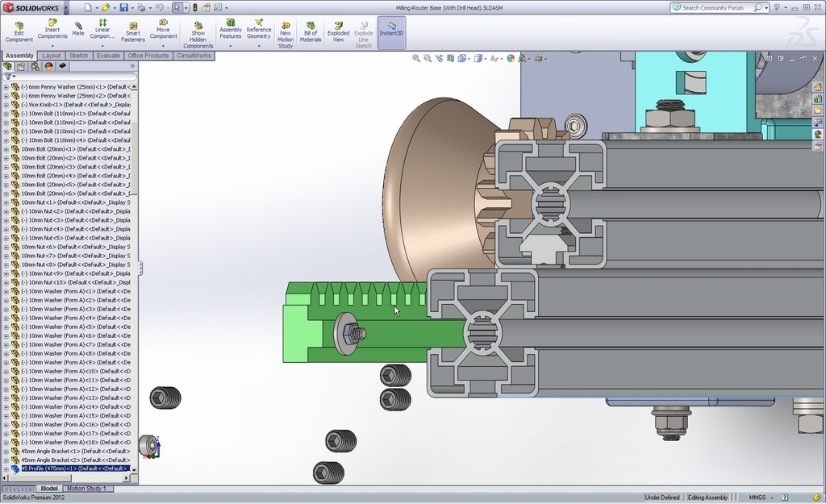Start a New Motion Study
The height and width of the screenshot is (504, 826).
(286, 34)
